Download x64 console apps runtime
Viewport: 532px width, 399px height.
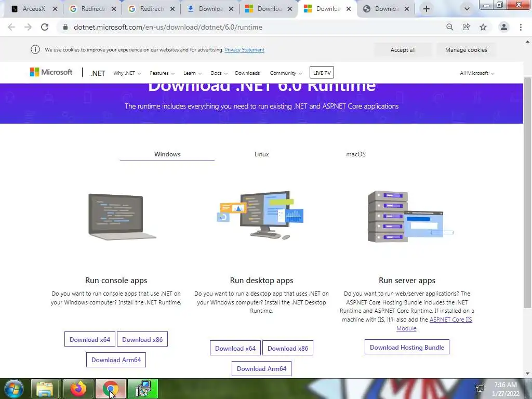coord(90,339)
